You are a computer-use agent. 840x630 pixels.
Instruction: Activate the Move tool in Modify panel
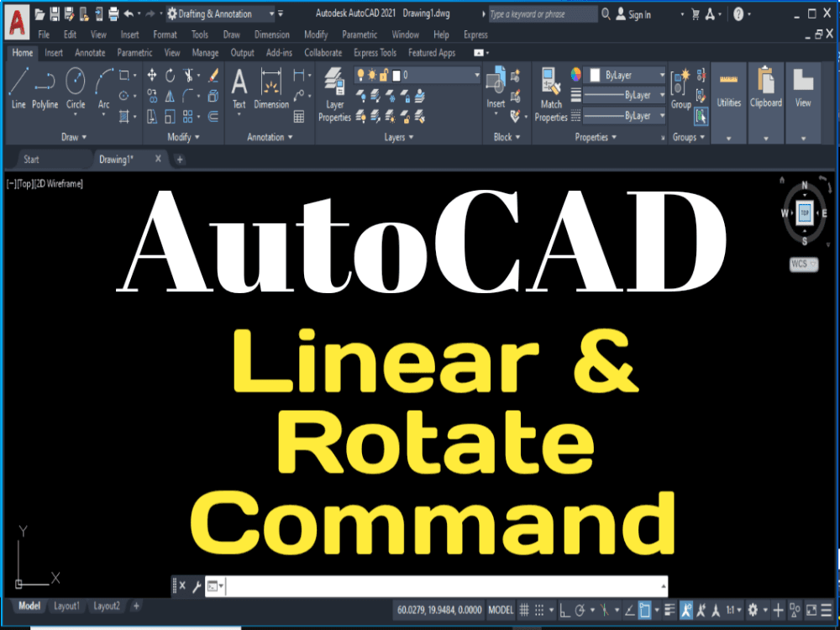click(152, 75)
